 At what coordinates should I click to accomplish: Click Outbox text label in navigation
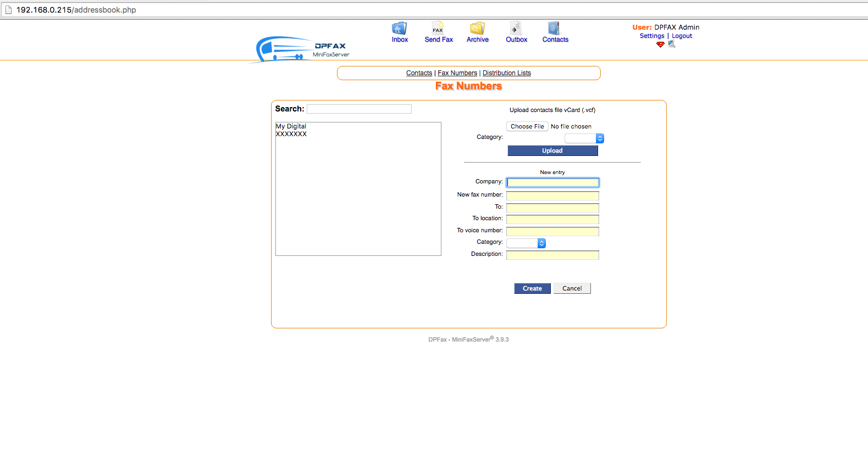coord(516,40)
